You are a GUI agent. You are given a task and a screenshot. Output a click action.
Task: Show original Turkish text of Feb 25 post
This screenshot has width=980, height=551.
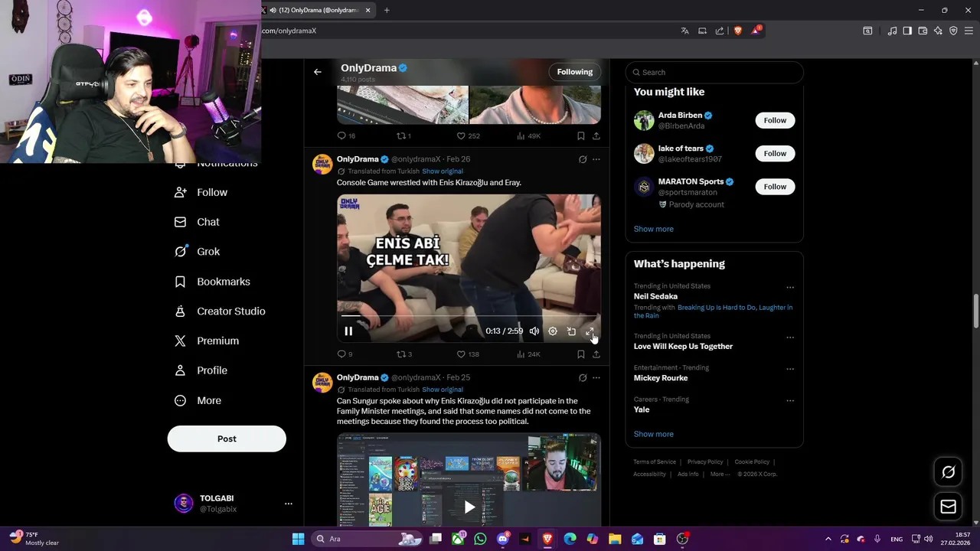(x=443, y=390)
